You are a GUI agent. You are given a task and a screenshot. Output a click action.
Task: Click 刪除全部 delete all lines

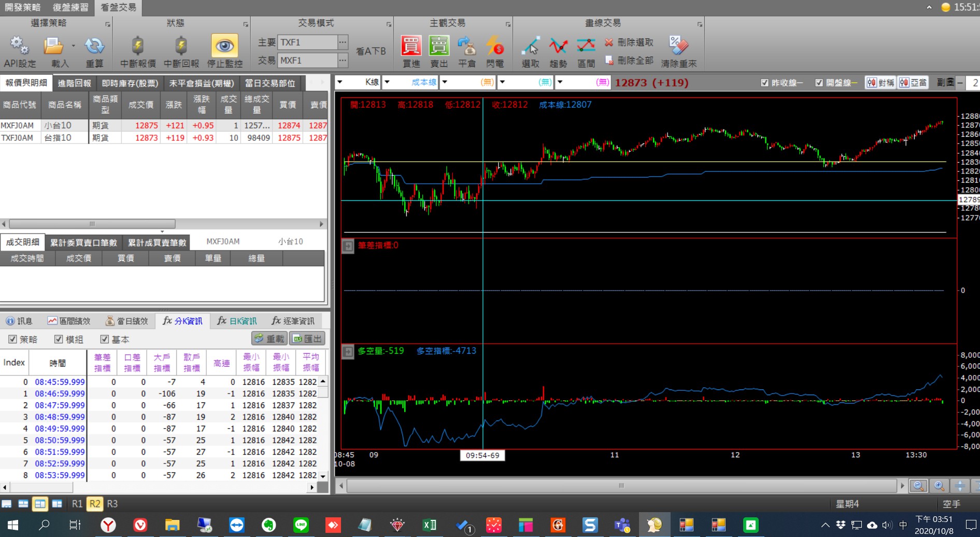pyautogui.click(x=629, y=60)
